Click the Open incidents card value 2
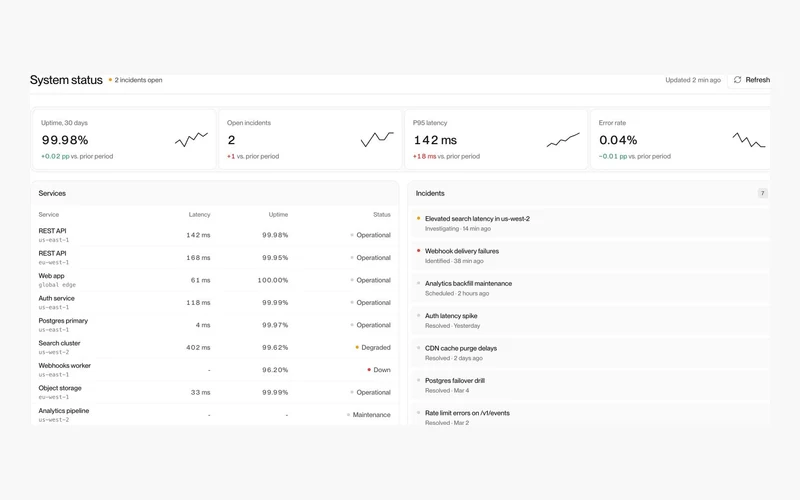The height and width of the screenshot is (500, 800). pos(231,140)
